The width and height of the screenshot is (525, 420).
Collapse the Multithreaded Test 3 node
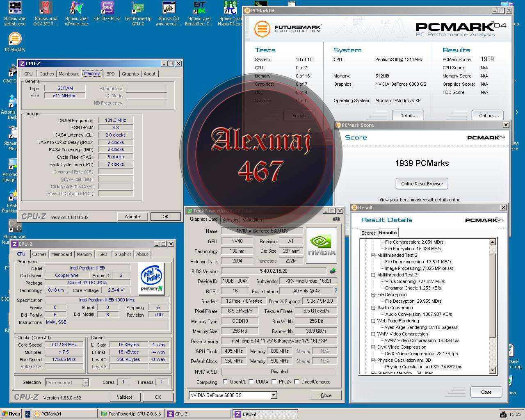coord(373,275)
